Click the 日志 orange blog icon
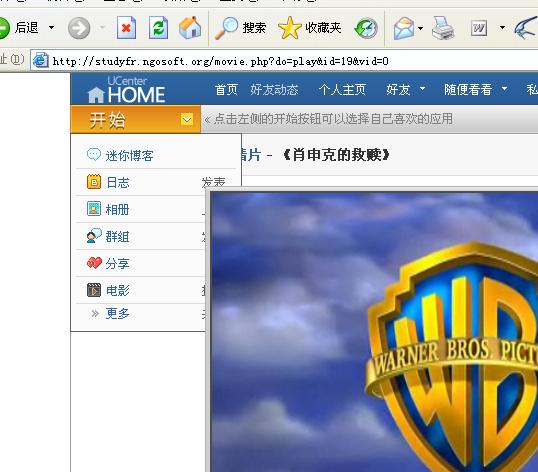The height and width of the screenshot is (472, 538). pos(94,182)
